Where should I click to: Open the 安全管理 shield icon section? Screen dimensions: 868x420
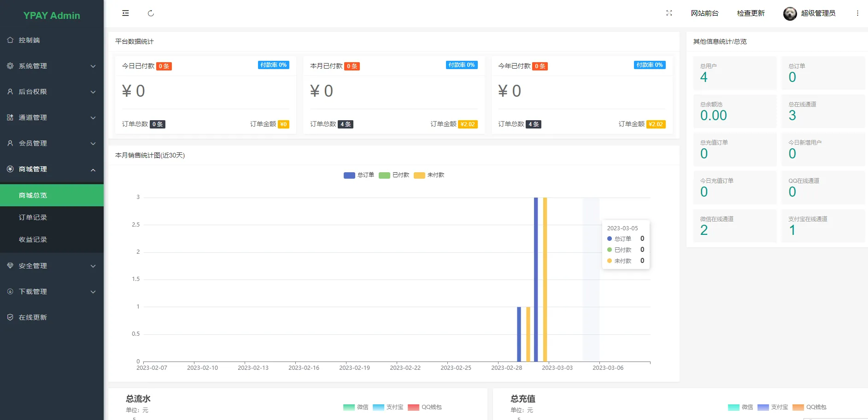point(10,265)
